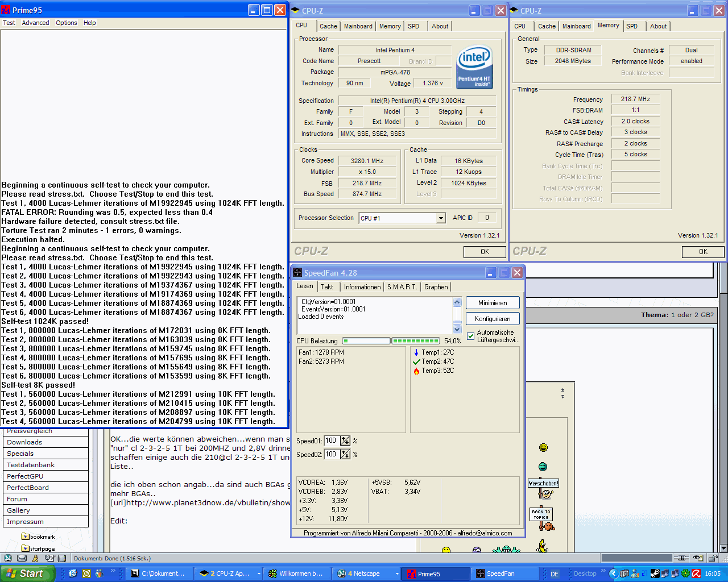This screenshot has width=728, height=582.
Task: Click OK in the left CPU-Z window
Action: tap(485, 252)
